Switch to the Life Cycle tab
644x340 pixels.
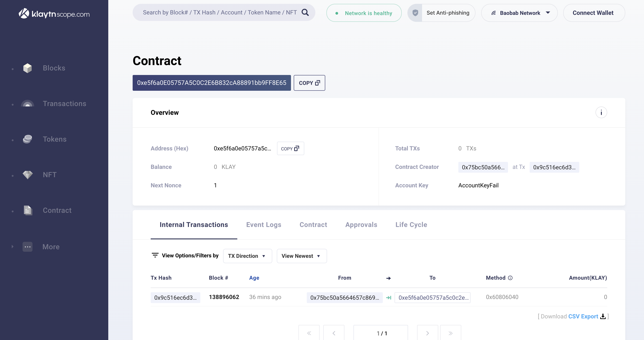[x=411, y=225]
